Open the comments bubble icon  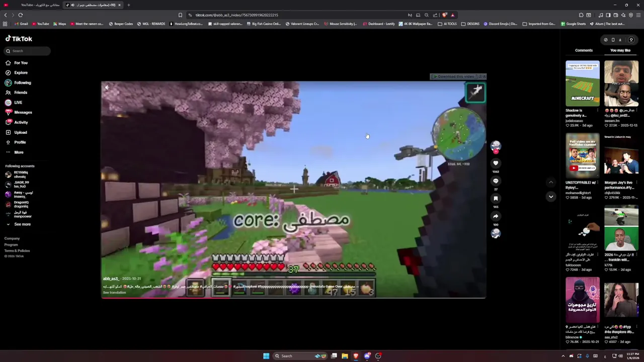click(x=496, y=180)
